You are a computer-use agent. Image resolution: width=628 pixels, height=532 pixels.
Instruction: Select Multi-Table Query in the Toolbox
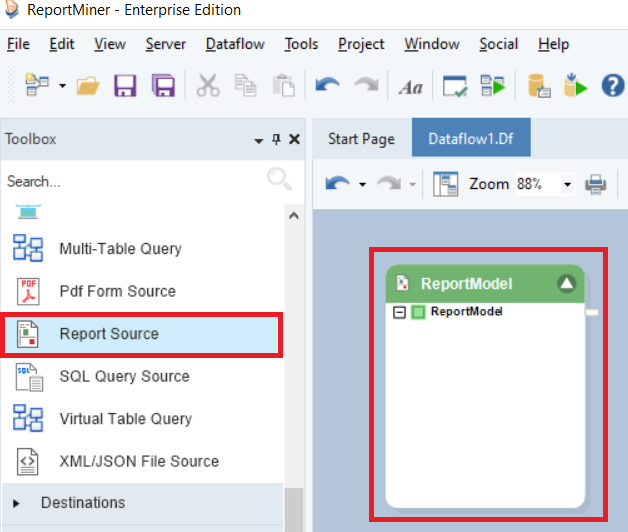120,248
